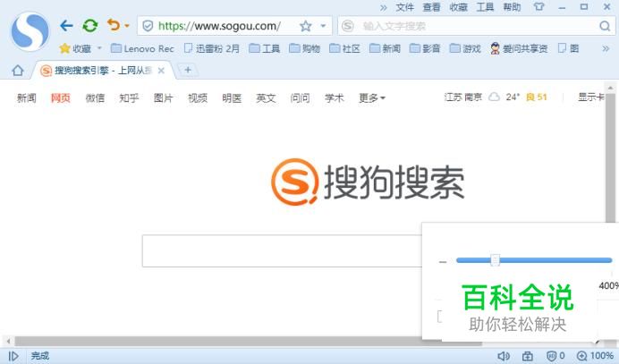Click the 搜狗搜索 logo
The height and width of the screenshot is (364, 619).
(x=368, y=182)
